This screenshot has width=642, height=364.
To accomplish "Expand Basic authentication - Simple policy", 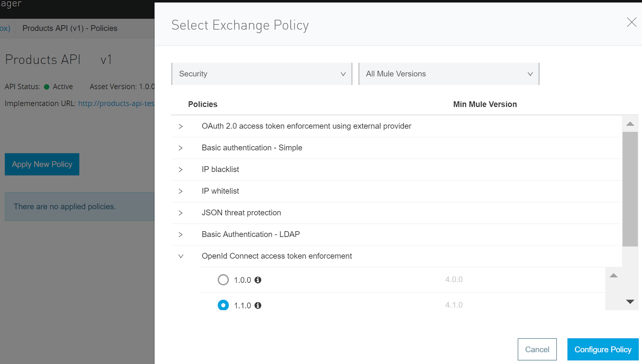I will [181, 148].
